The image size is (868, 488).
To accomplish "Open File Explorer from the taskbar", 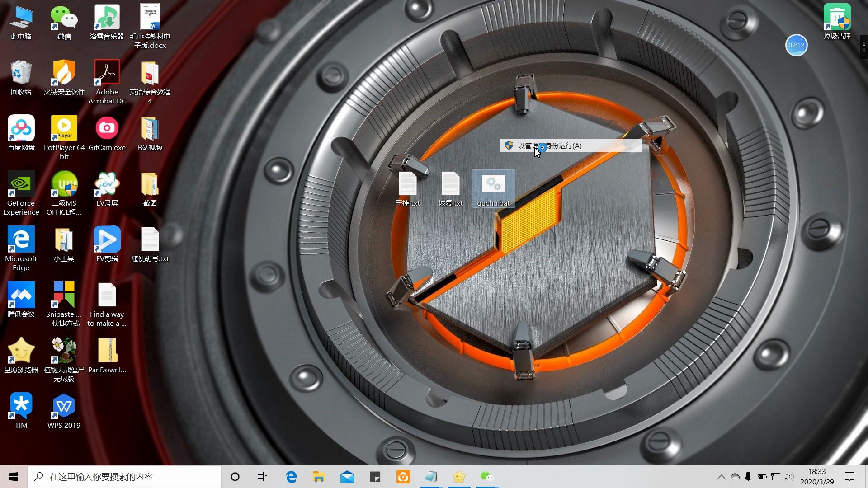I will [319, 477].
